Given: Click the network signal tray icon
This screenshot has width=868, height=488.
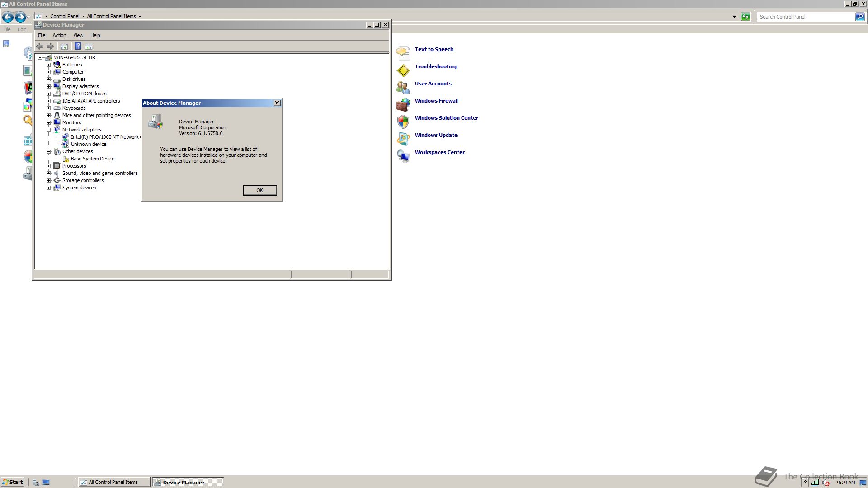Looking at the screenshot, I should tap(815, 482).
